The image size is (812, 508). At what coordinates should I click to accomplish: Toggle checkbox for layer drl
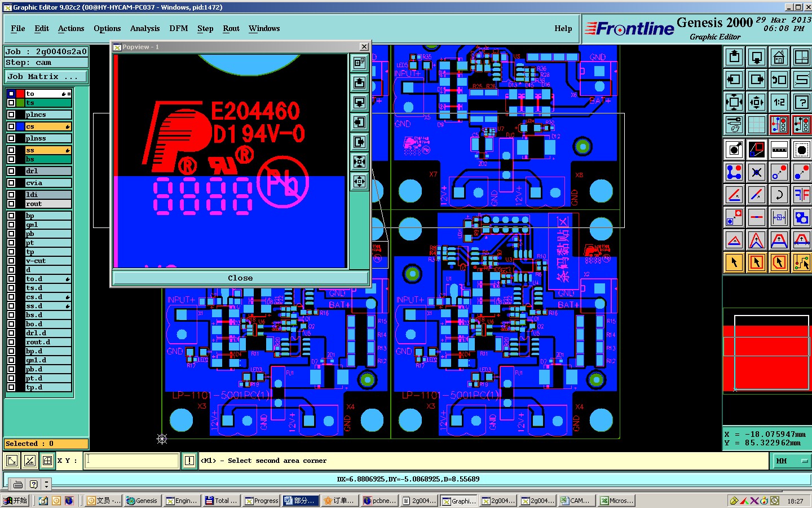(11, 171)
